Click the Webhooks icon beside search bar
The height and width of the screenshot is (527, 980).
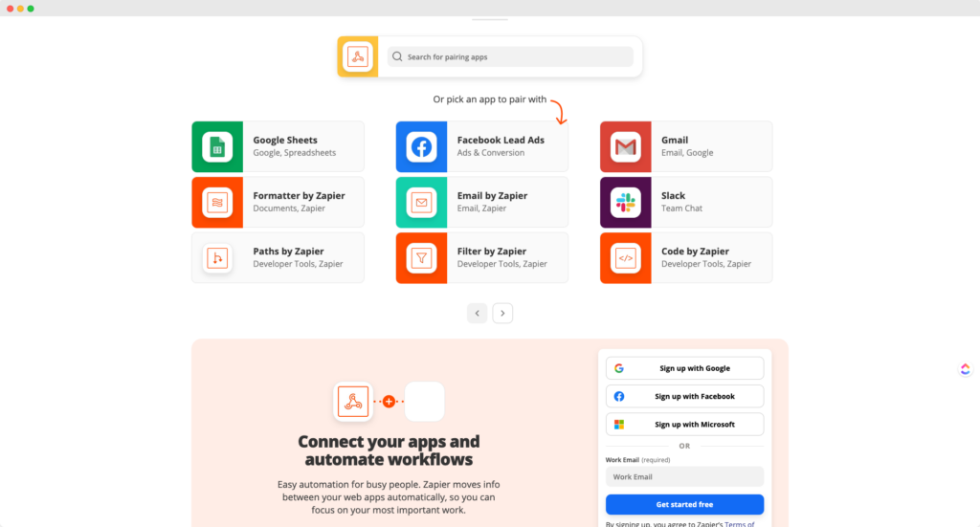click(358, 56)
